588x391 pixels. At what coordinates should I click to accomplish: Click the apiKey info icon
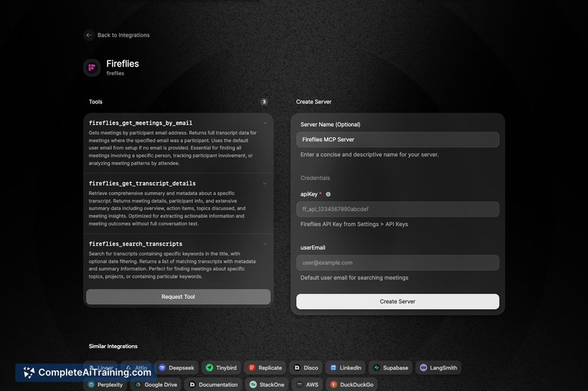click(328, 194)
